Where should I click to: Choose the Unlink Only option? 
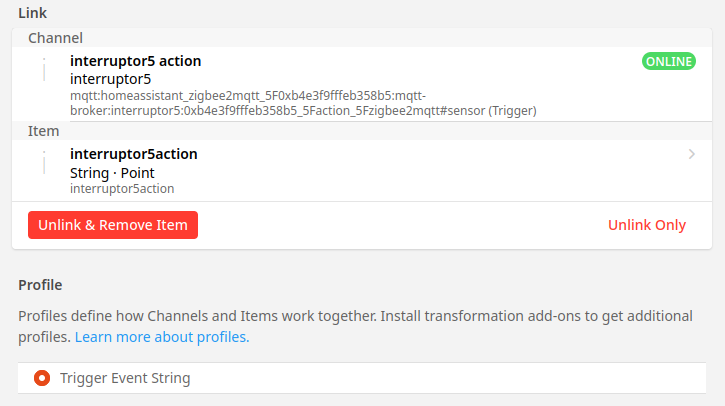tap(647, 225)
